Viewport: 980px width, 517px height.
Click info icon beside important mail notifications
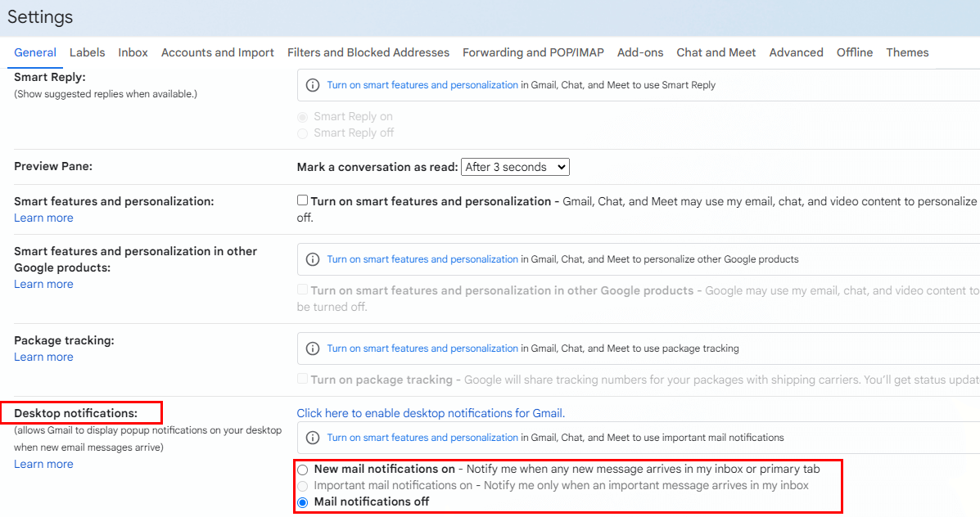312,438
